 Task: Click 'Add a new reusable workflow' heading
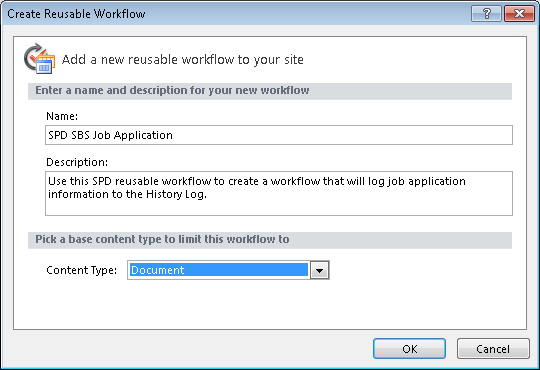click(x=183, y=60)
